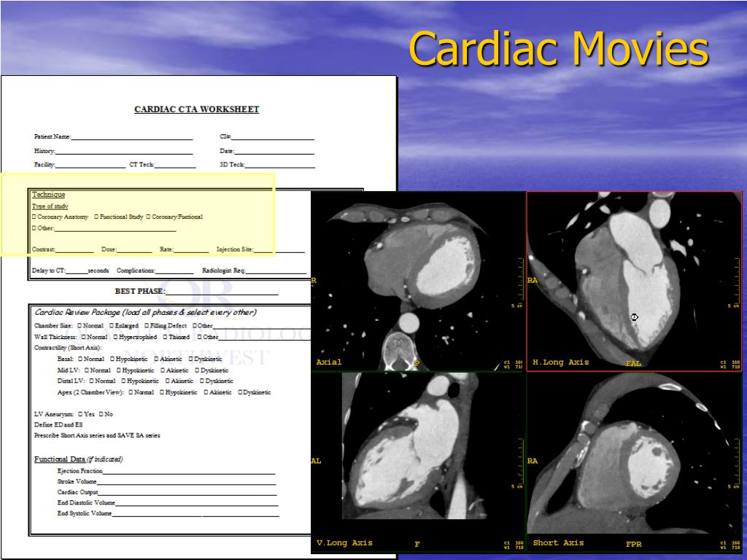
Task: Click 'Prescribe Short Axis series and SAVE SA series'
Action: [x=97, y=435]
